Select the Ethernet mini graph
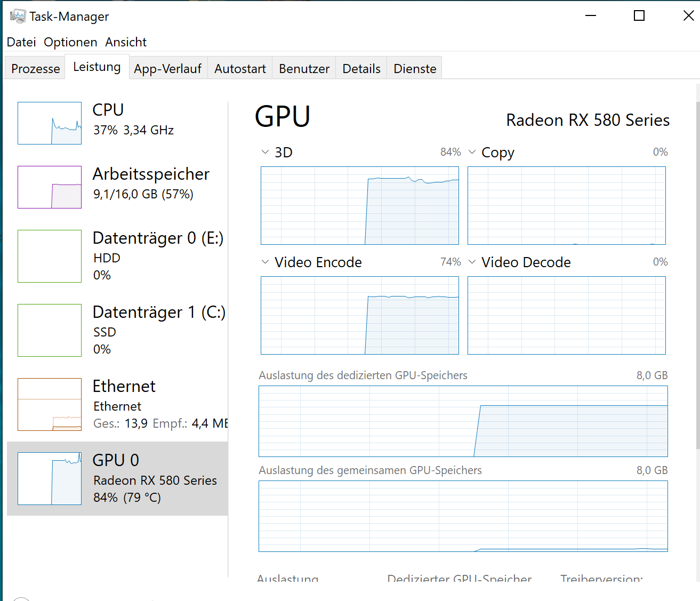700x601 pixels. click(50, 404)
